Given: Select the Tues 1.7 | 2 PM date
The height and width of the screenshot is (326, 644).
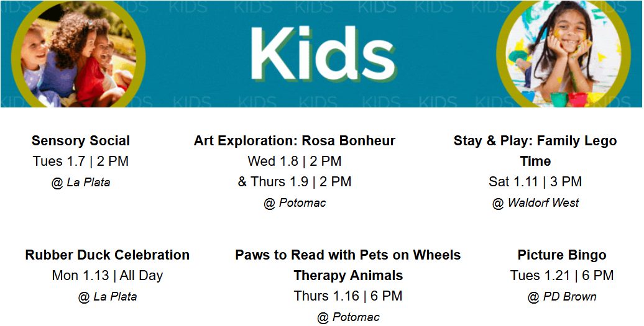Looking at the screenshot, I should click(81, 161).
